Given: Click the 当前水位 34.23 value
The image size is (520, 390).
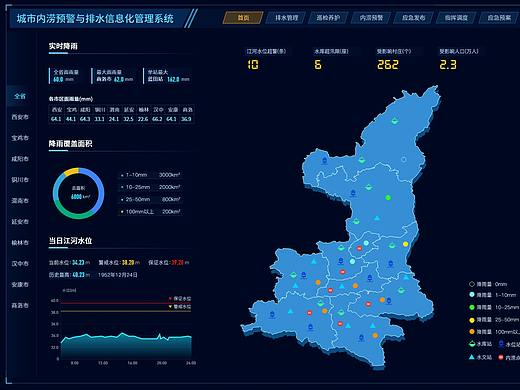Looking at the screenshot, I should (x=78, y=263).
